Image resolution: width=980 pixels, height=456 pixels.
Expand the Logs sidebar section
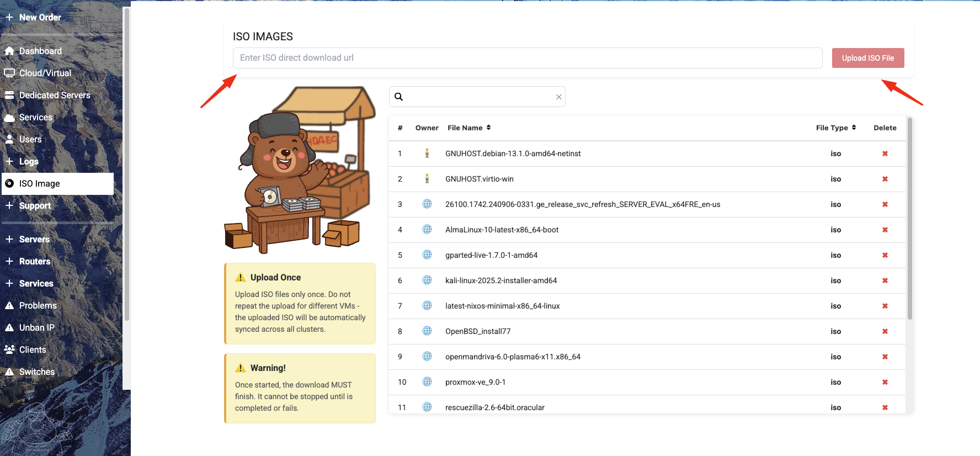click(x=29, y=161)
